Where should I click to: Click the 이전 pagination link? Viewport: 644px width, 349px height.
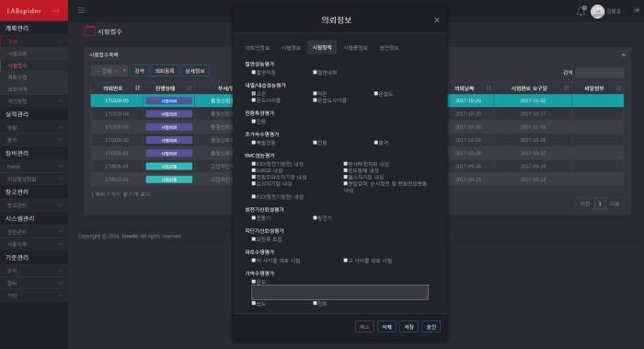pyautogui.click(x=585, y=204)
